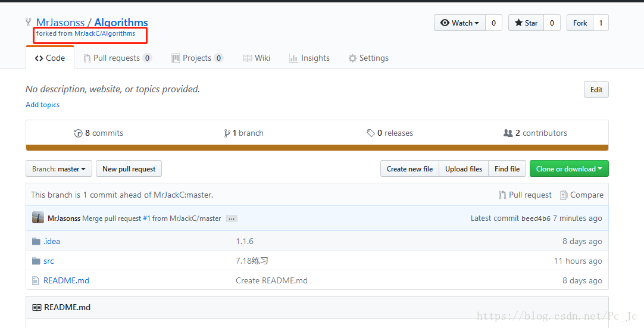Click '7 minutes ago' latest commit time
Image resolution: width=644 pixels, height=328 pixels.
577,218
